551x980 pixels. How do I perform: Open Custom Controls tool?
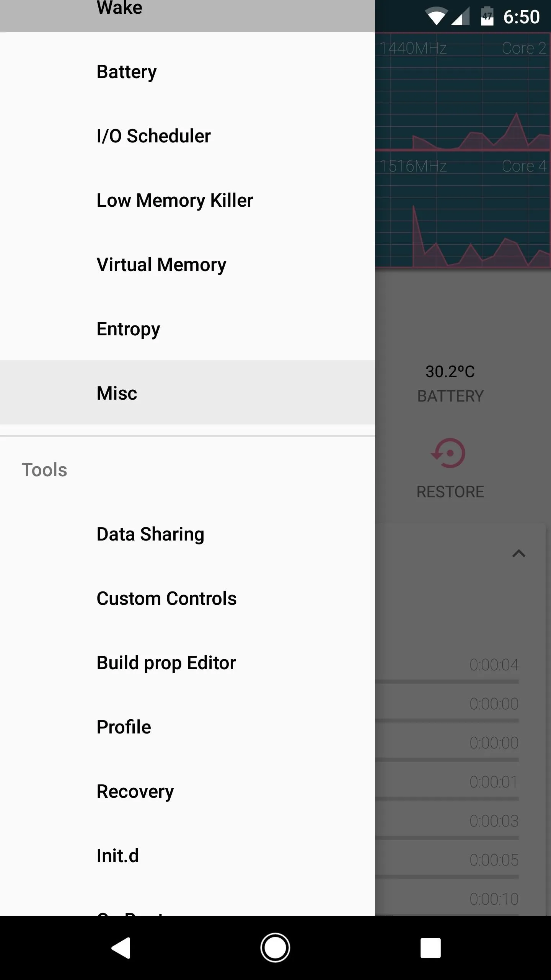166,599
